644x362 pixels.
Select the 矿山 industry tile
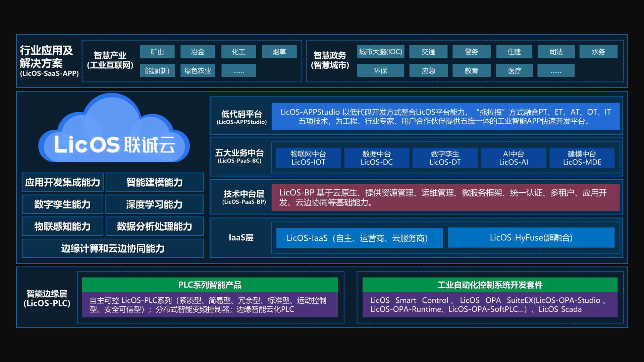157,52
